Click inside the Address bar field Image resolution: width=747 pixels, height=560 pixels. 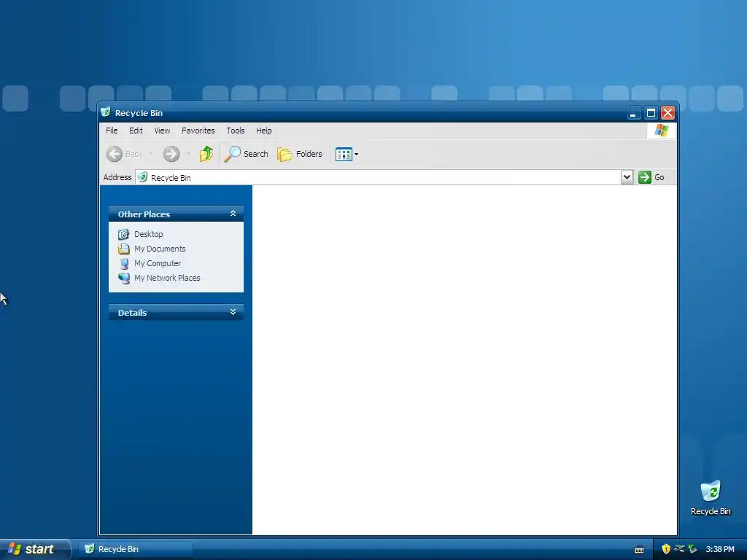coord(379,177)
